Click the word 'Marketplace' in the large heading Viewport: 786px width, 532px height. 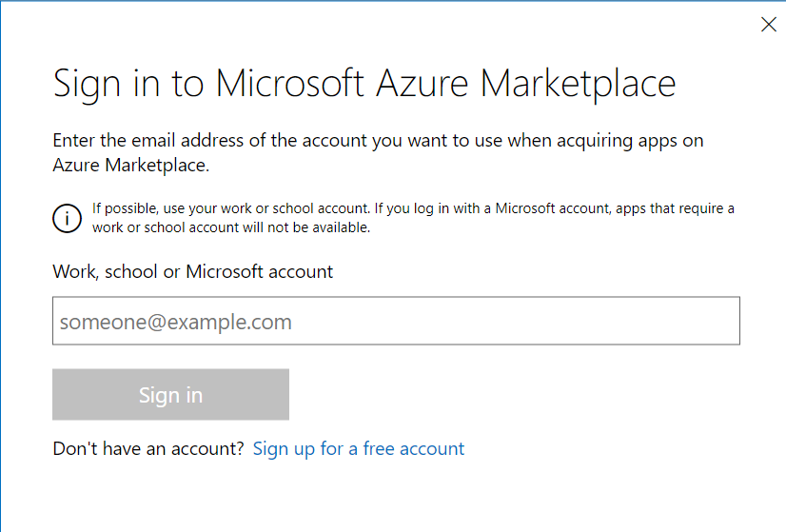[x=578, y=84]
